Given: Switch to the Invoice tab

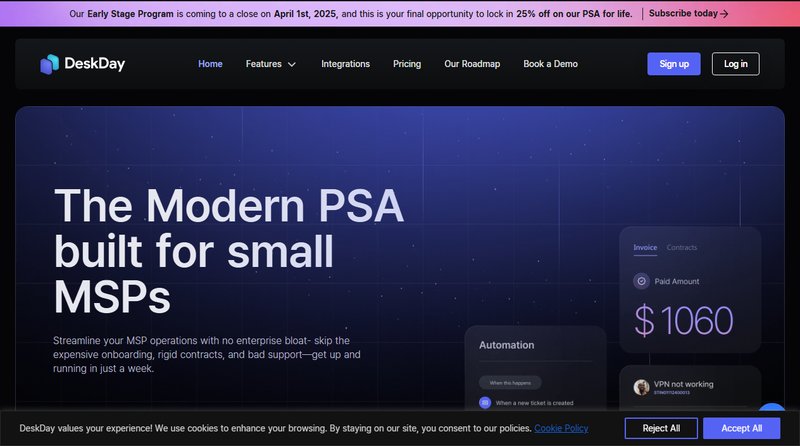Looking at the screenshot, I should pos(645,247).
